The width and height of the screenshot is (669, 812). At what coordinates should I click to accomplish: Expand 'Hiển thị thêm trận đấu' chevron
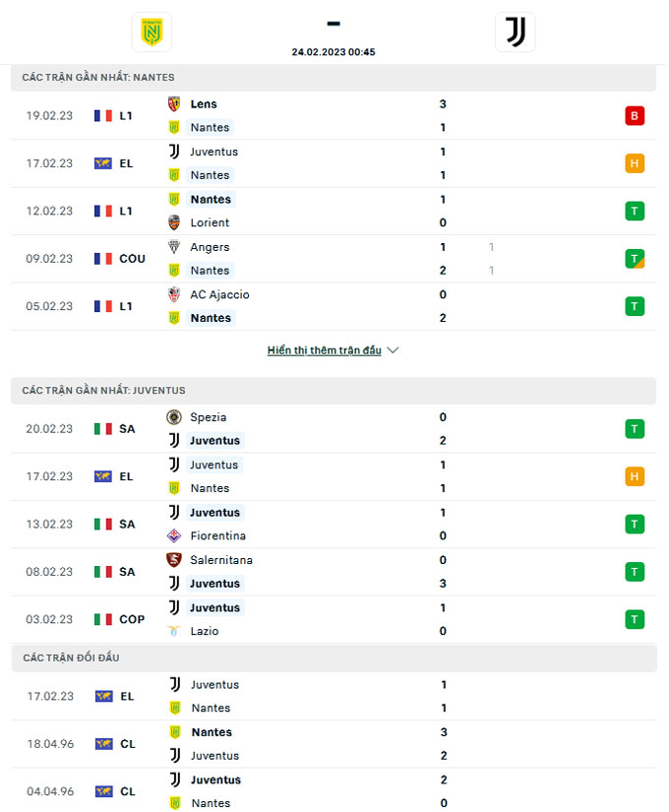[x=393, y=350]
